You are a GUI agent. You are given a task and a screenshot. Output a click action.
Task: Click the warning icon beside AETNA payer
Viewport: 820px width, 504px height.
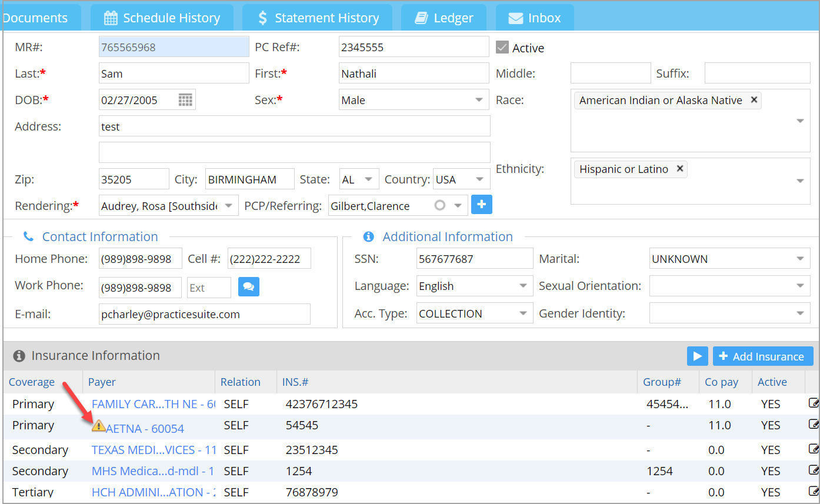pos(98,426)
